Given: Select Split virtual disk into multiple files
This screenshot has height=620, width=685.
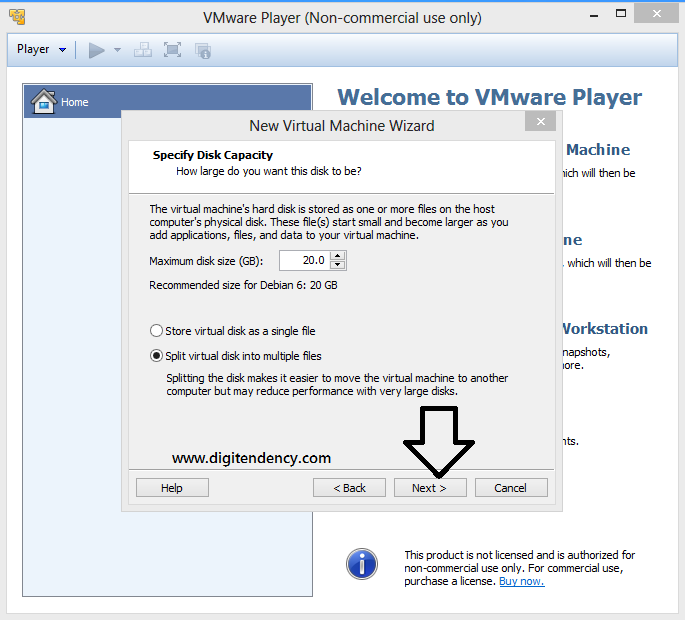Looking at the screenshot, I should pos(235,356).
